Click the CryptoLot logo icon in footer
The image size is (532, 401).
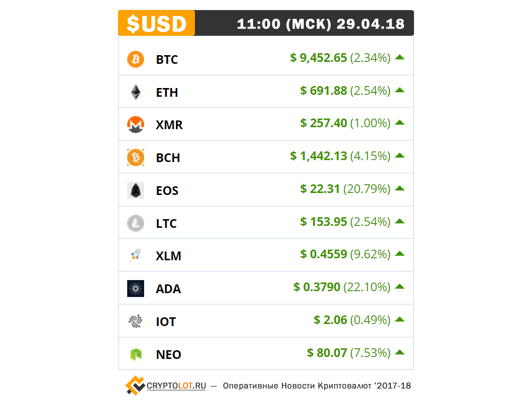(x=135, y=386)
